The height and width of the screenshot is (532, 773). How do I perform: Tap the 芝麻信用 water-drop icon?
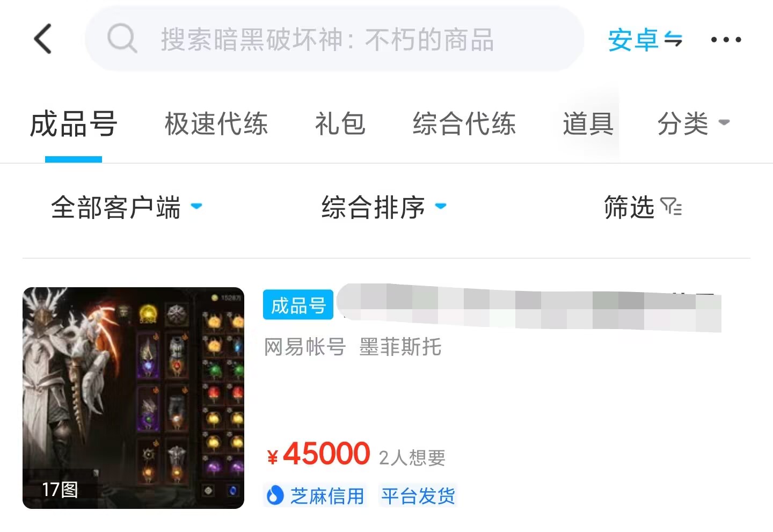[275, 495]
